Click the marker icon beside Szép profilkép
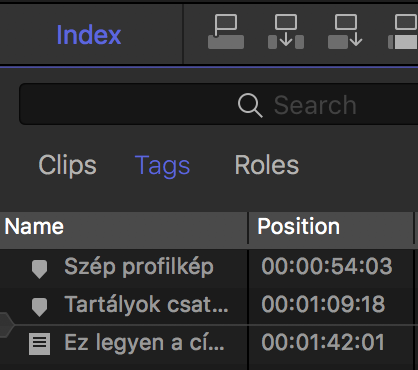The image size is (418, 370). click(x=39, y=269)
